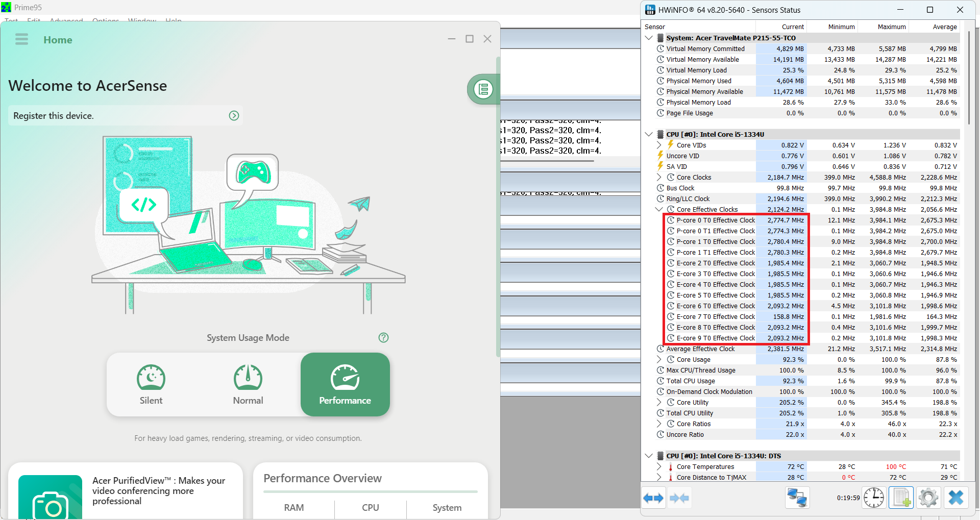Collapse the CPU DTS section
The image size is (980, 520).
point(649,456)
